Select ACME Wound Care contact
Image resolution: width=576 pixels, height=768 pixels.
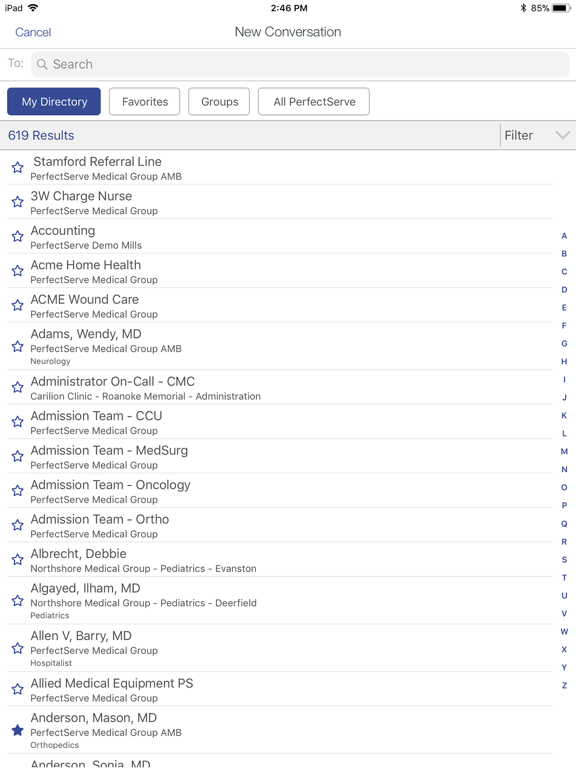tap(280, 305)
